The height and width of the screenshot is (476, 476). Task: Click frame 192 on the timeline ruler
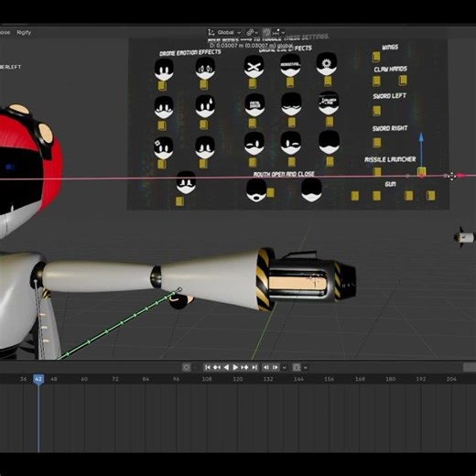point(421,379)
